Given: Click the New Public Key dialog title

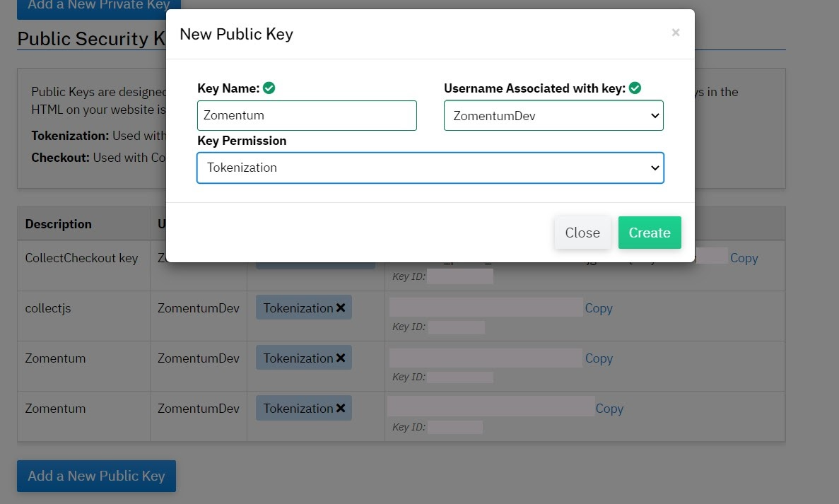Looking at the screenshot, I should 237,34.
